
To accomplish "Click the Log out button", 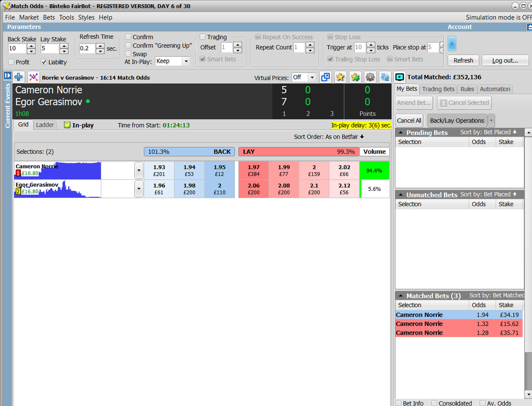I will click(505, 60).
